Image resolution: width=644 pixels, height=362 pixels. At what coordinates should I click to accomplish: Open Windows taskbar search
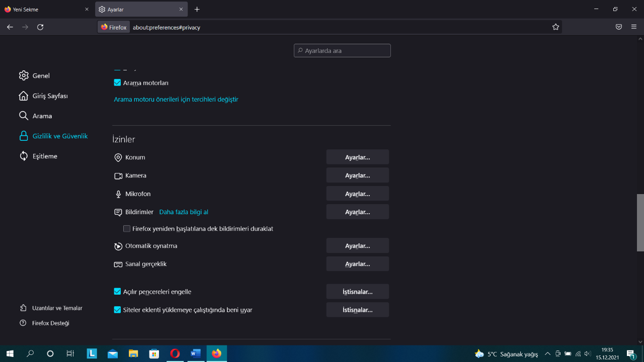point(30,353)
